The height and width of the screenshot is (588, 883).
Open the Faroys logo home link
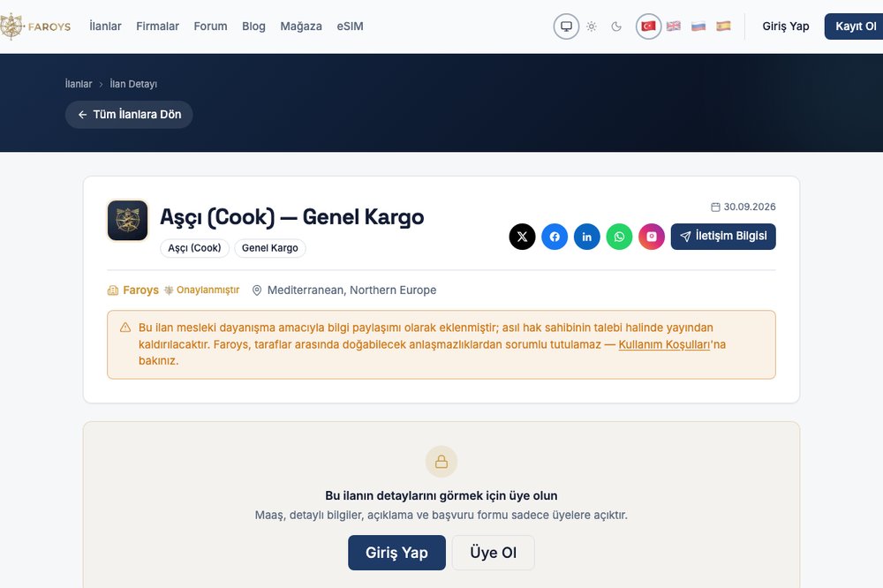point(35,26)
